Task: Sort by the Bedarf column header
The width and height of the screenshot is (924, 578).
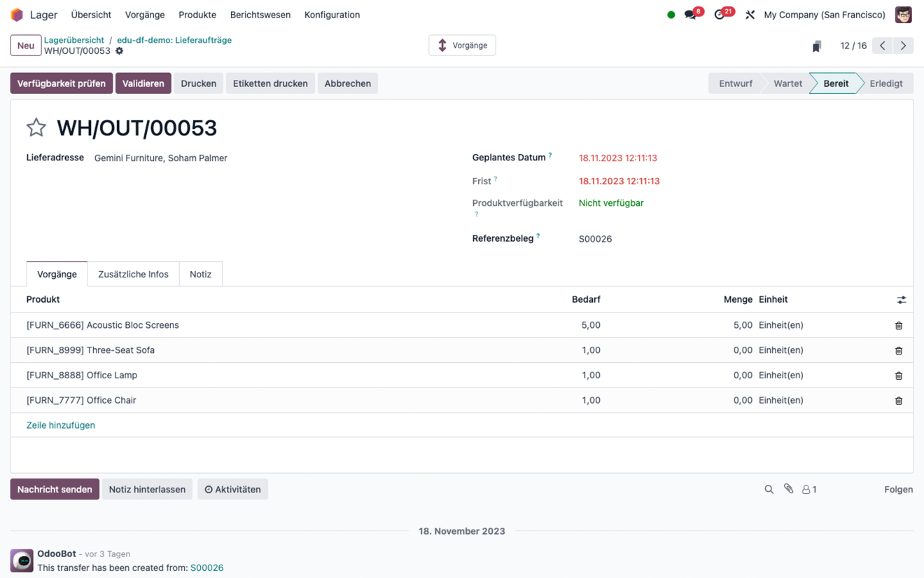Action: point(586,299)
